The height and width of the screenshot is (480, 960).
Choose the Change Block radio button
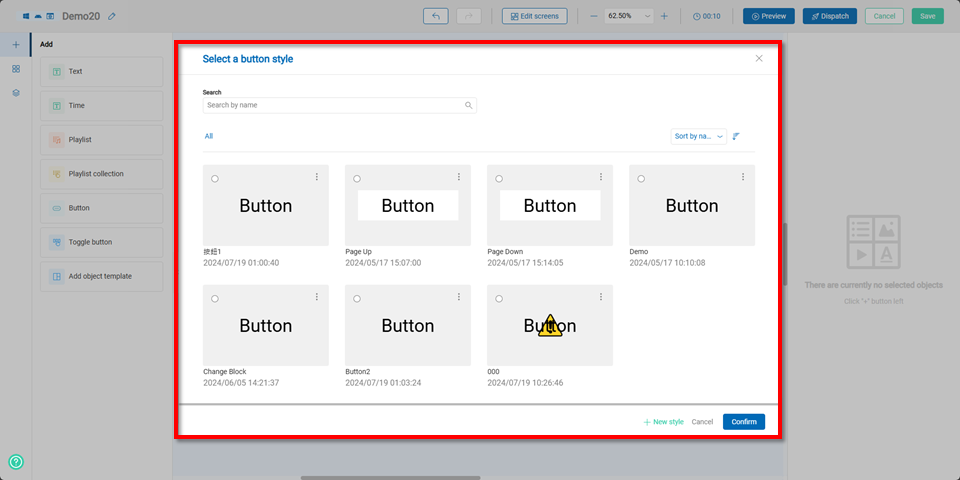pyautogui.click(x=215, y=299)
